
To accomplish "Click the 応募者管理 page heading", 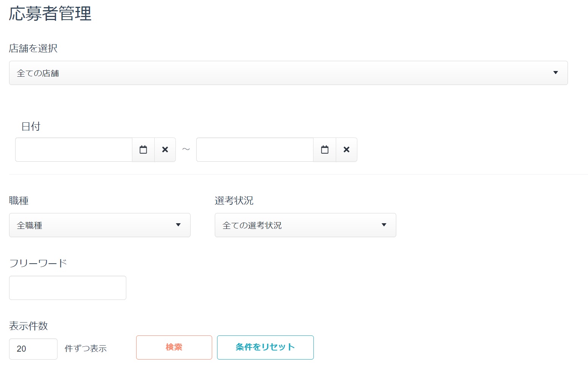I will [x=50, y=14].
